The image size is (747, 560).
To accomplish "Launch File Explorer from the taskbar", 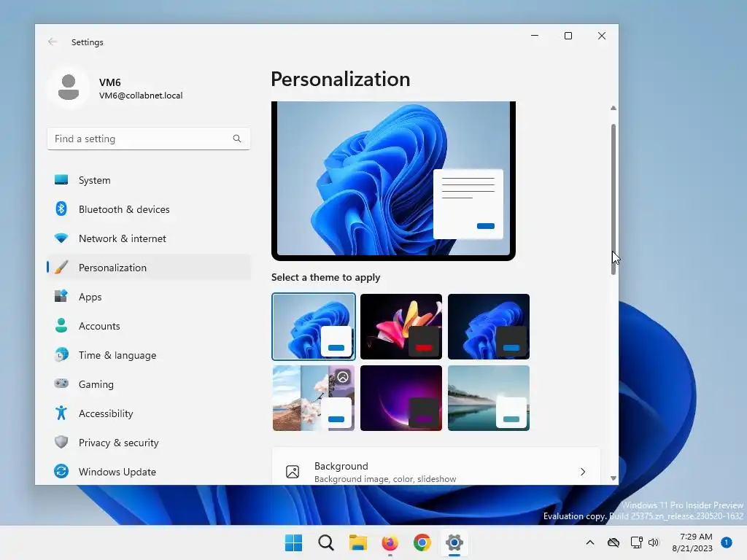I will 357,542.
